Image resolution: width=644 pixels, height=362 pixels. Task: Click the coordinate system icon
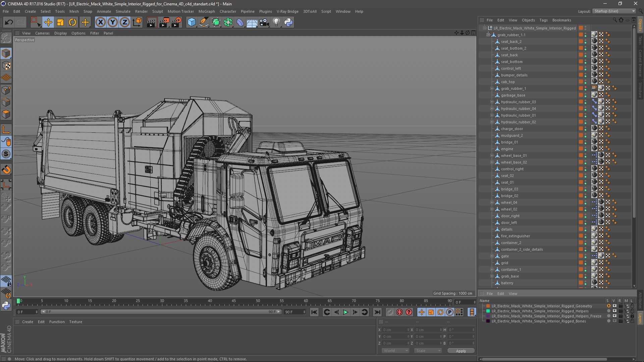coord(137,22)
